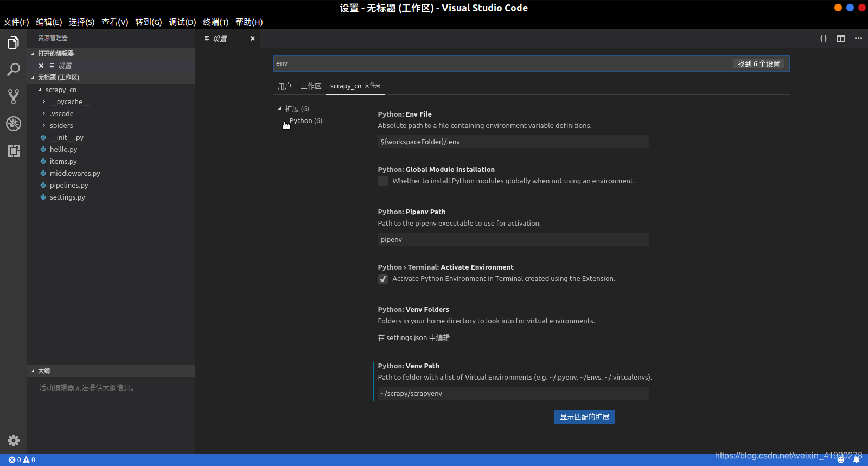Open the Debug view icon
The width and height of the screenshot is (868, 466).
14,124
